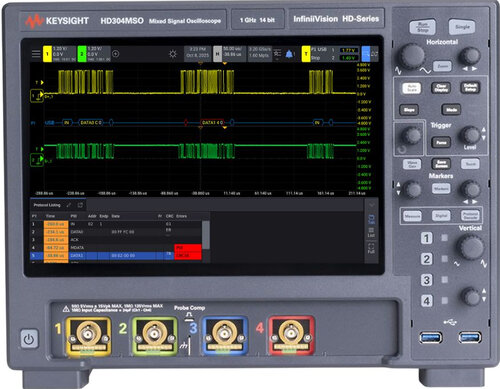Click the protocol listing scrollbar thumb
This screenshot has width=500, height=389.
(206, 235)
